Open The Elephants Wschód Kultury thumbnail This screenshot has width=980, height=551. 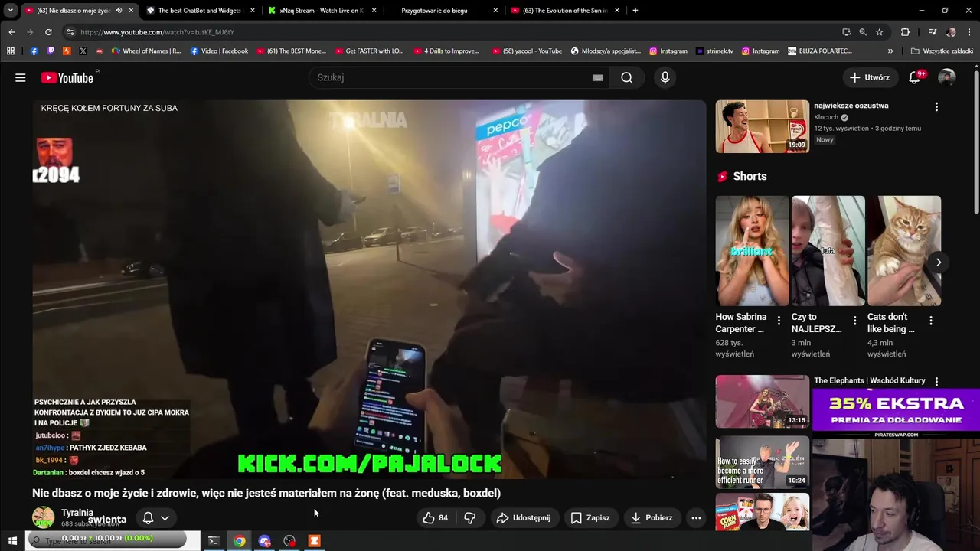pos(762,401)
